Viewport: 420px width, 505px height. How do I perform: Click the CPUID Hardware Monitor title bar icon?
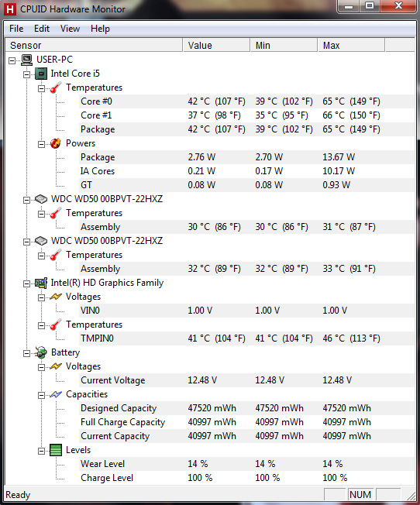[10, 9]
